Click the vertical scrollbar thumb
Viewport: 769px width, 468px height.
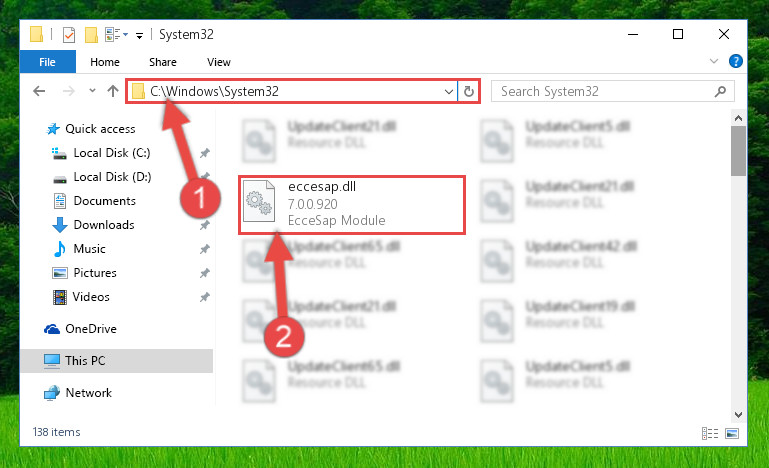(738, 151)
